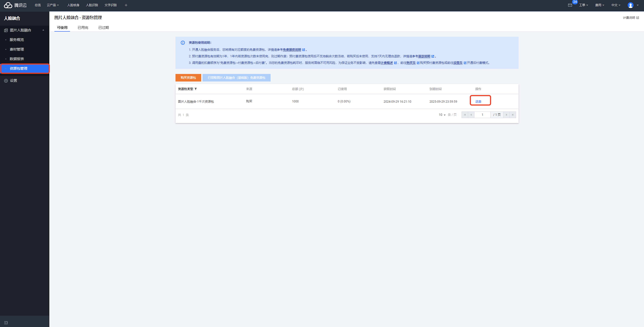Switch to the 已用完 tab

tap(83, 28)
